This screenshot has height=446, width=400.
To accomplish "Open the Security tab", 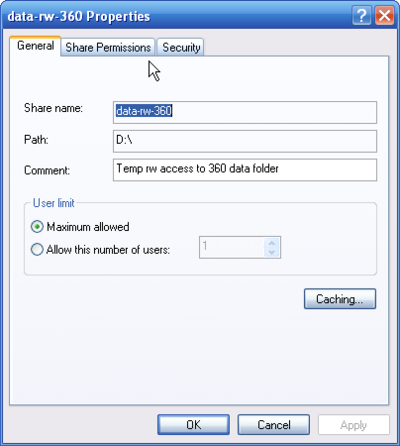I will pyautogui.click(x=181, y=47).
